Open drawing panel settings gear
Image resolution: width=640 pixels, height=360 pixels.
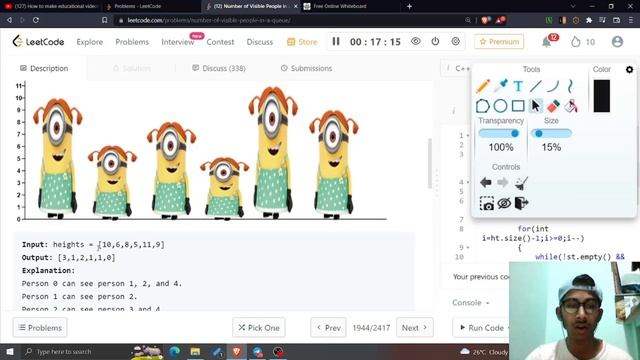pos(629,69)
